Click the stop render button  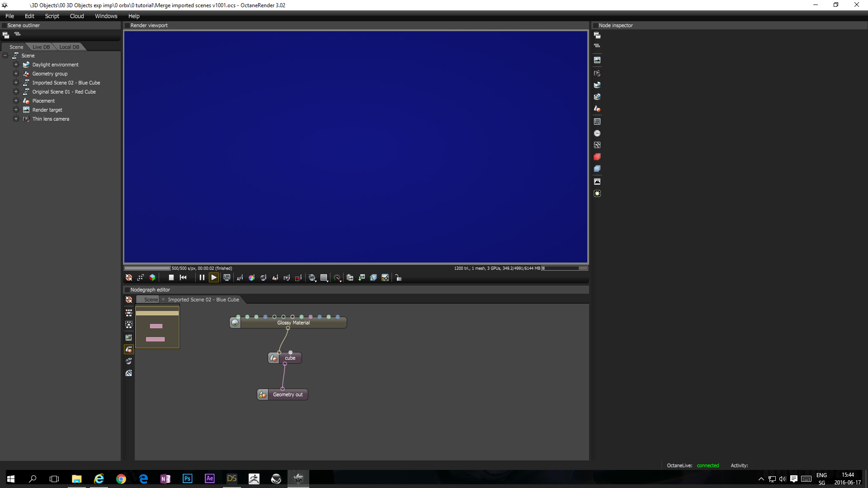coord(171,278)
